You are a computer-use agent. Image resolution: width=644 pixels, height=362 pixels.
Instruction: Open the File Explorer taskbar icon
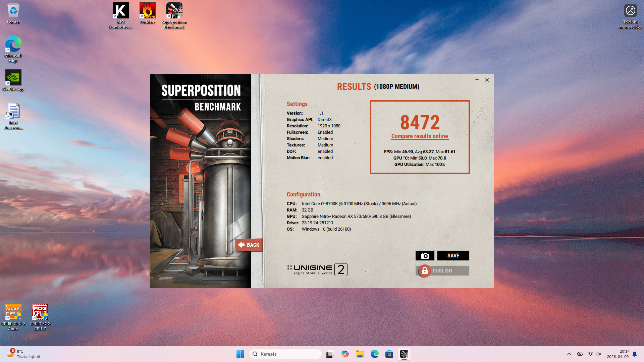(360, 354)
